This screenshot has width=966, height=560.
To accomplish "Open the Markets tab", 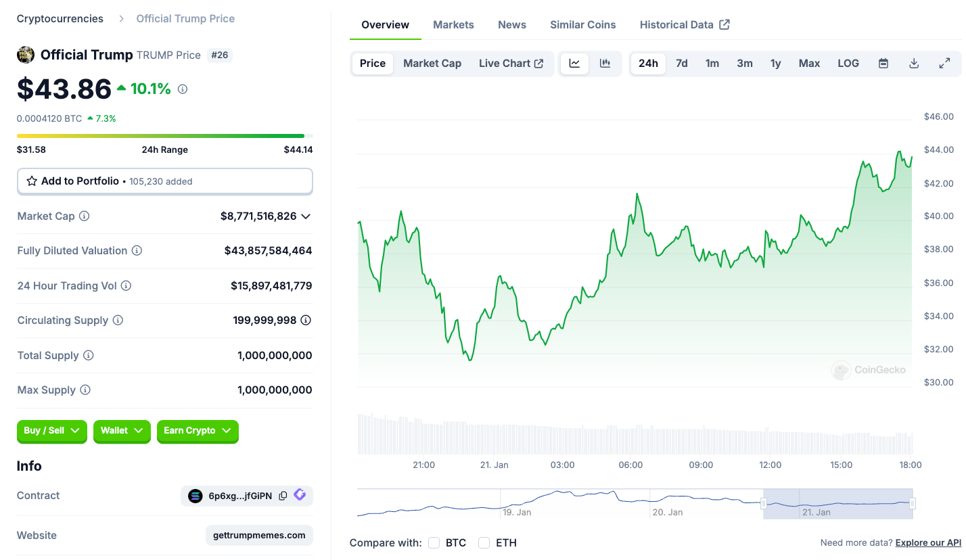I will pos(453,25).
